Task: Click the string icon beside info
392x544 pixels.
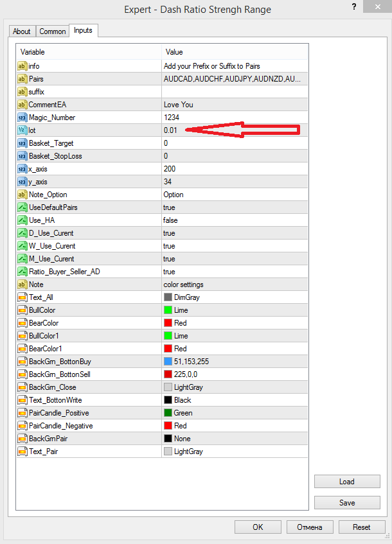Action: pyautogui.click(x=22, y=66)
